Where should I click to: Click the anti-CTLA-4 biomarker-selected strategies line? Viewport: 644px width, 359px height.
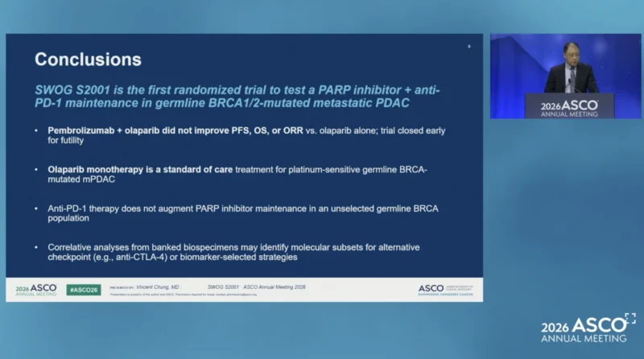click(x=172, y=258)
